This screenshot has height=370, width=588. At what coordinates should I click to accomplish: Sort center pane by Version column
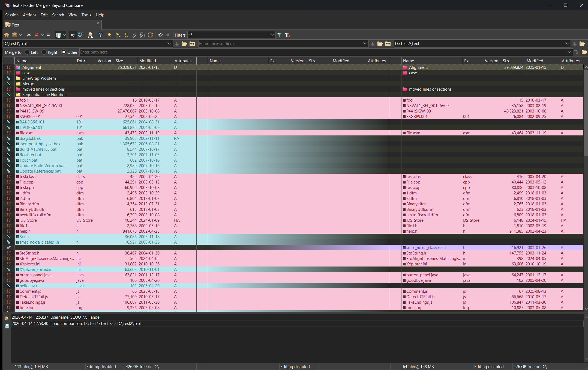(298, 61)
